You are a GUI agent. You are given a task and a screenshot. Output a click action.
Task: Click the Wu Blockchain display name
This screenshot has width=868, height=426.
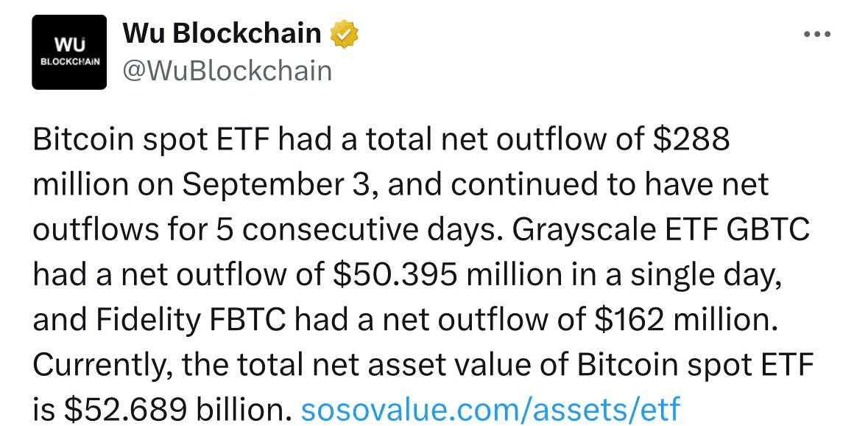[222, 35]
